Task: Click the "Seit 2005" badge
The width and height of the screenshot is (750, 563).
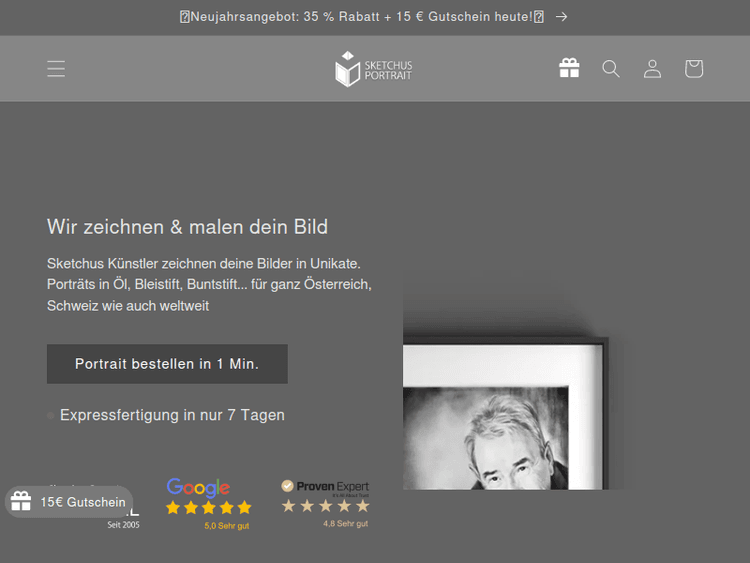Action: [x=124, y=524]
